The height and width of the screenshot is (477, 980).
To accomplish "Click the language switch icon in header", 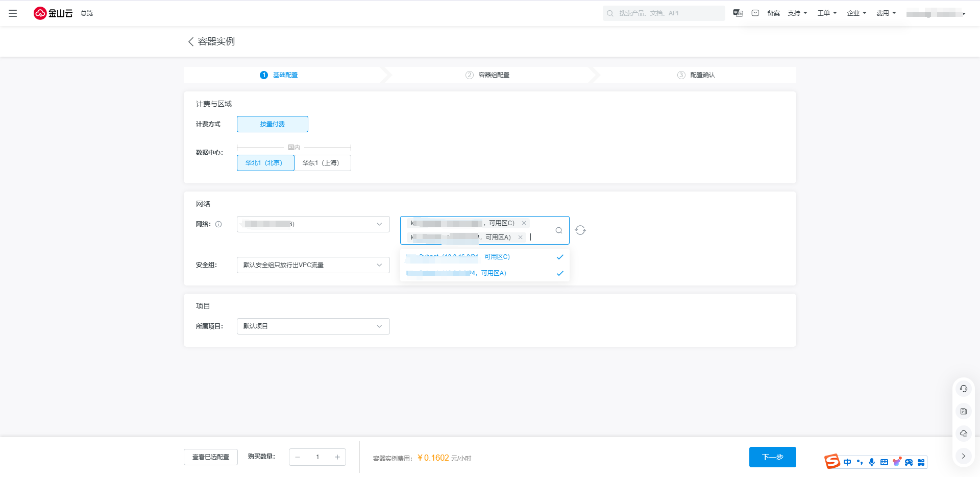I will [x=738, y=13].
